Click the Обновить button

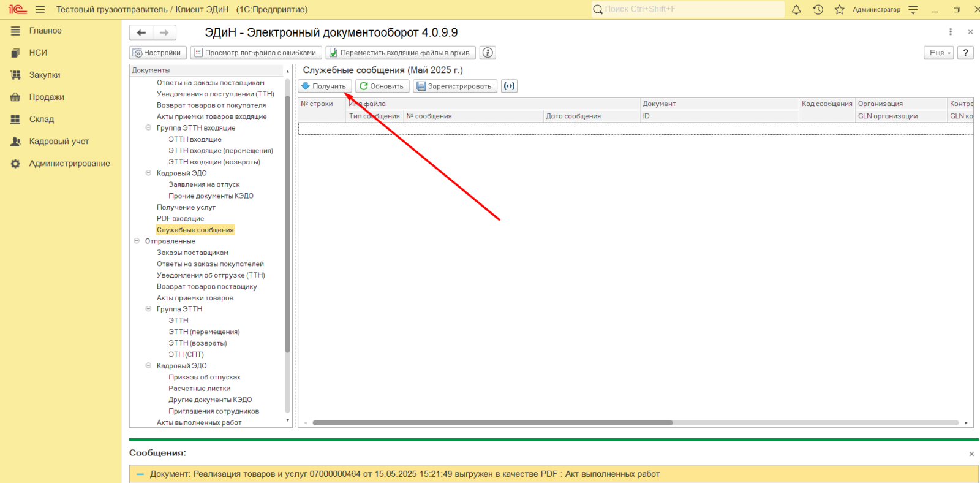tap(382, 86)
